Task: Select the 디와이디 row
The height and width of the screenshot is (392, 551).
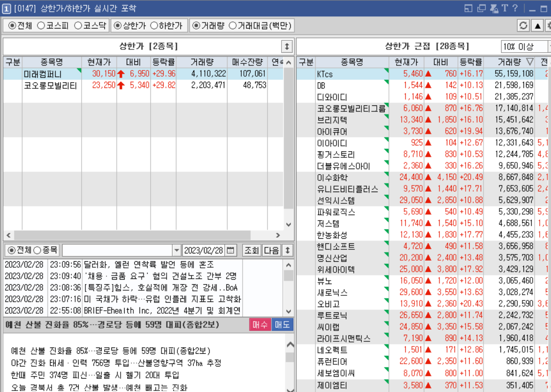Action: pyautogui.click(x=423, y=97)
